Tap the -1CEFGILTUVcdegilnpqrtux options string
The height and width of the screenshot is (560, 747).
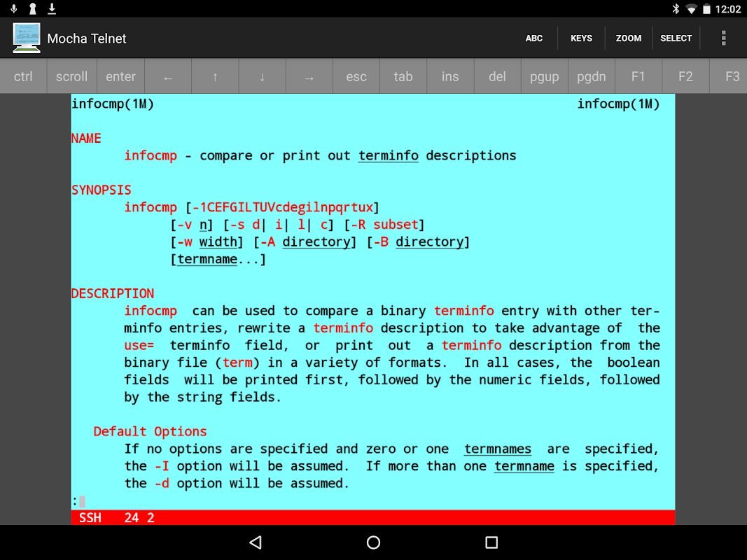point(283,207)
